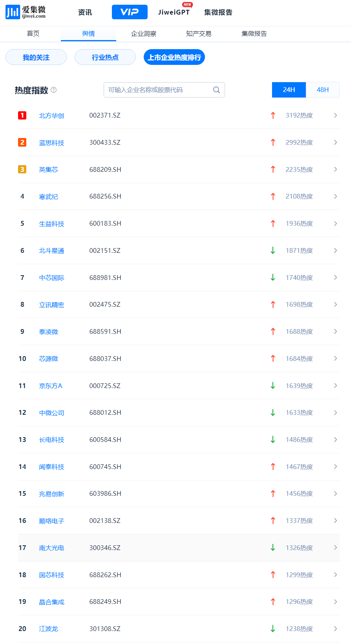This screenshot has height=644, width=351.
Task: Select the 我的关注 filter pill
Action: [x=36, y=57]
